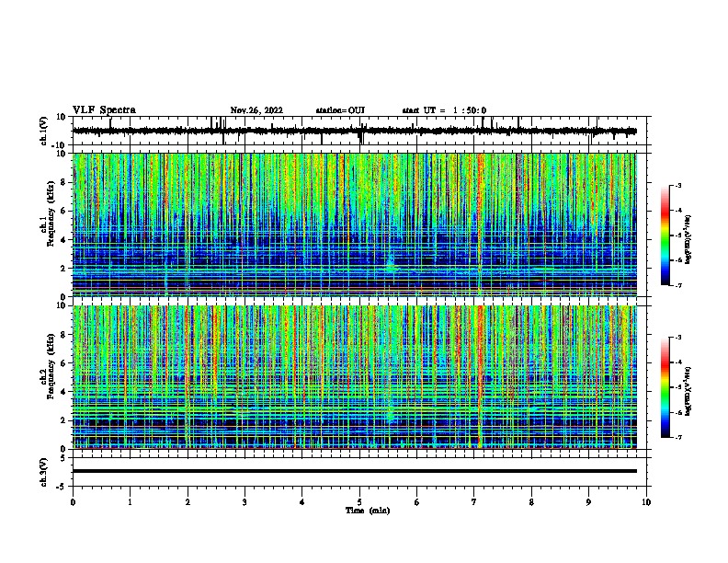Click the 'ch.1(V)' waveform axis label
Screen dimensions: 728x563
pos(43,131)
